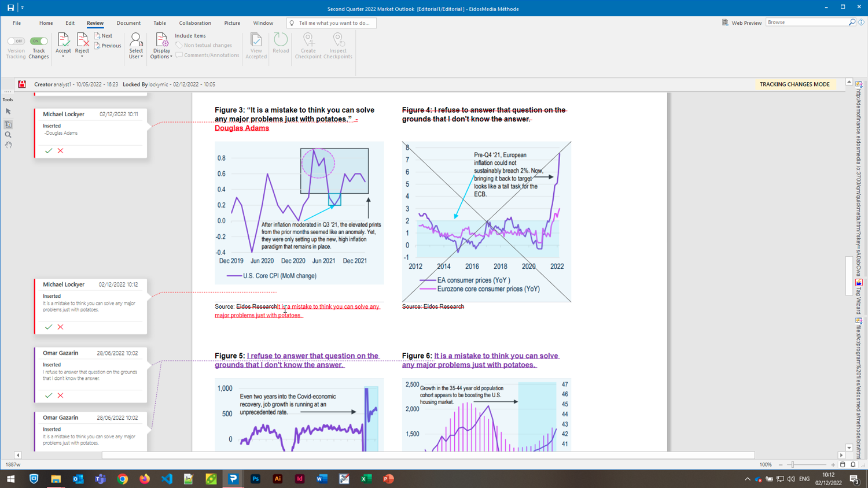Click the Web Preview label

pos(746,23)
